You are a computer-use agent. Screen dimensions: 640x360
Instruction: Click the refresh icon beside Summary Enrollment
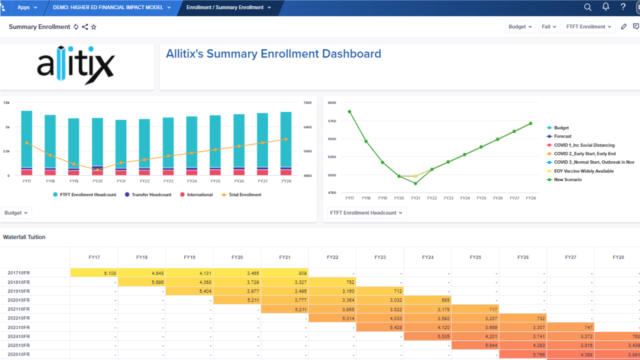point(76,27)
